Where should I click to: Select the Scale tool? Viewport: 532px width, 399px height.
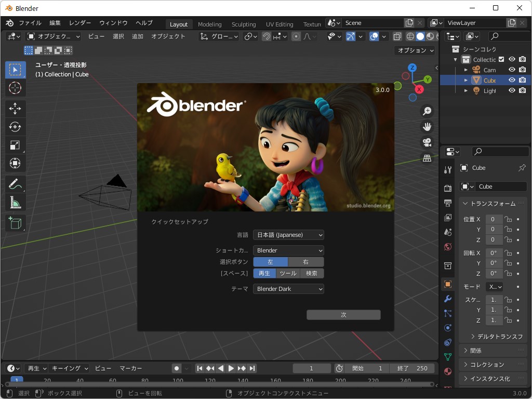(x=15, y=145)
